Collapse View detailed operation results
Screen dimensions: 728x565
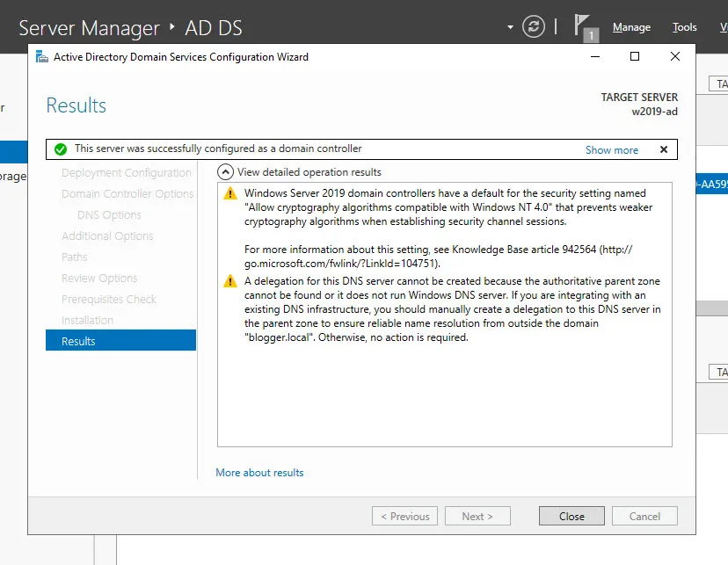point(226,172)
